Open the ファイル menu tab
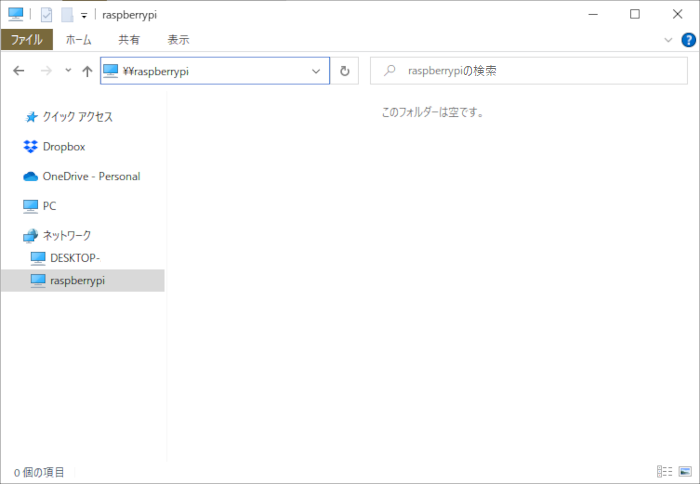The height and width of the screenshot is (484, 700). (26, 40)
